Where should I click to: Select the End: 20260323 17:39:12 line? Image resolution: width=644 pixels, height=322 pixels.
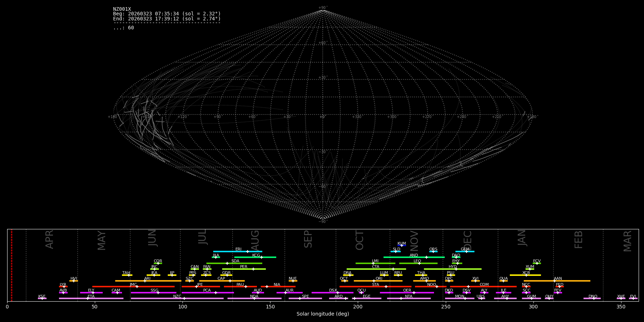coord(167,19)
